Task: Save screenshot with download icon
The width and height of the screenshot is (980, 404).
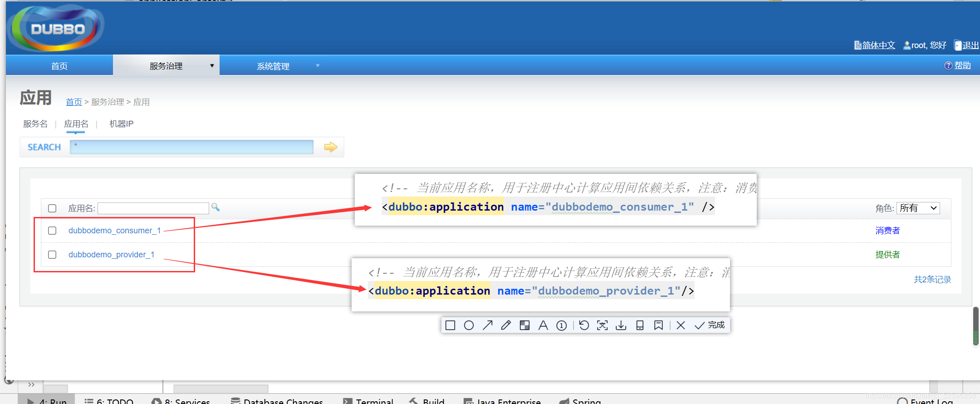Action: pyautogui.click(x=621, y=325)
